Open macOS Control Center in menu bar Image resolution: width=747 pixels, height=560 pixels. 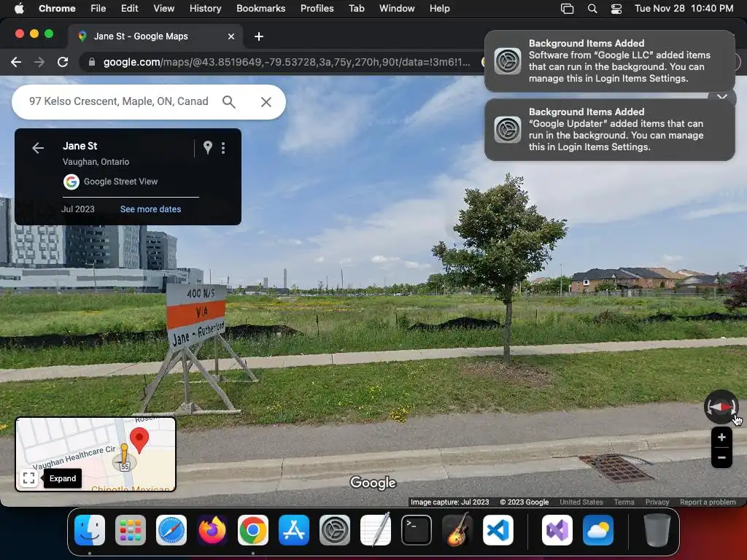(x=616, y=9)
